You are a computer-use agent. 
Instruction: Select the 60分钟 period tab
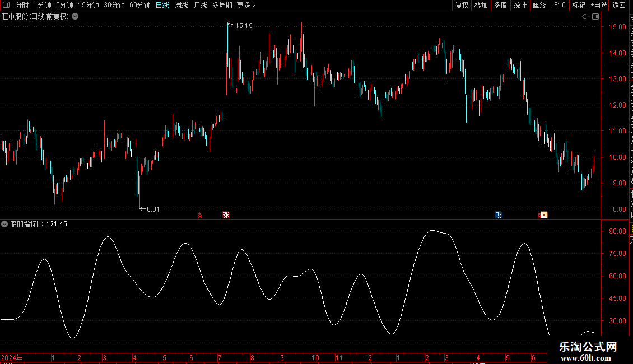point(139,5)
